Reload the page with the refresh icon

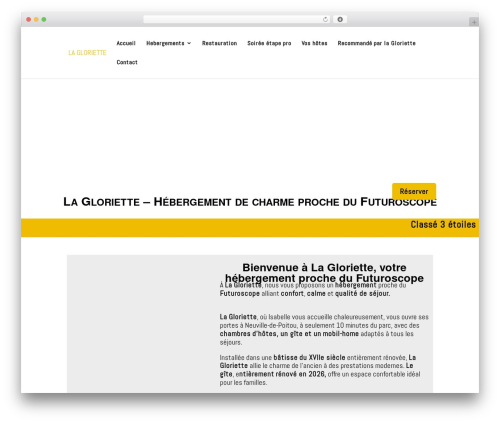pyautogui.click(x=325, y=20)
